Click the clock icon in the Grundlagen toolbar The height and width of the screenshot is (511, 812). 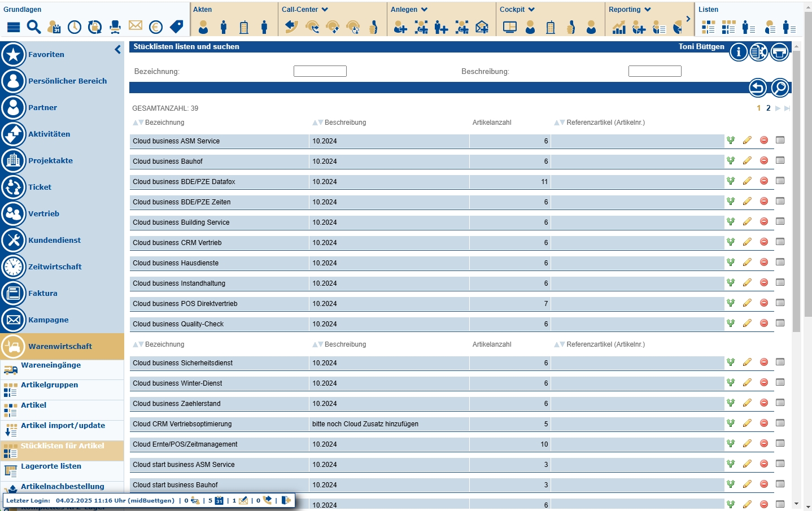74,27
